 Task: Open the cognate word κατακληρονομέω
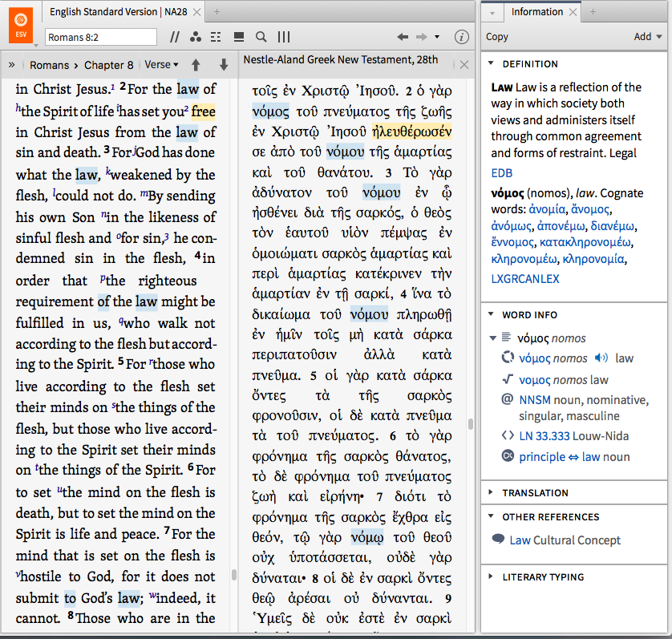(x=585, y=243)
